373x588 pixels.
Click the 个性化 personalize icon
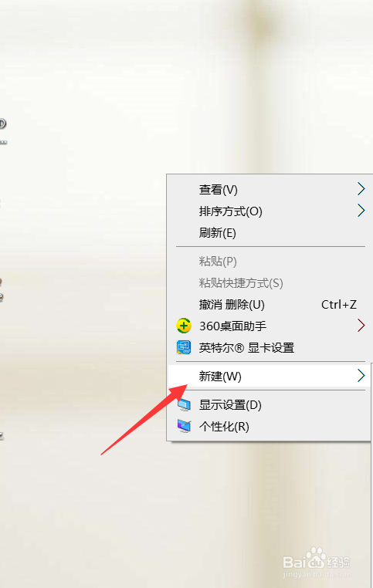(x=184, y=427)
